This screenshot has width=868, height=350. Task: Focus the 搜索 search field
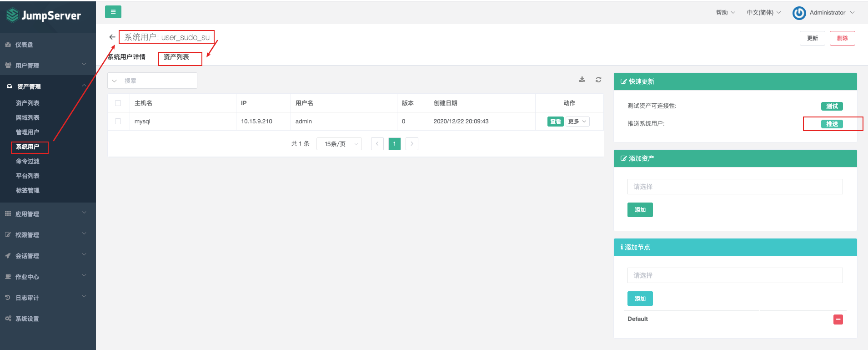pos(159,81)
